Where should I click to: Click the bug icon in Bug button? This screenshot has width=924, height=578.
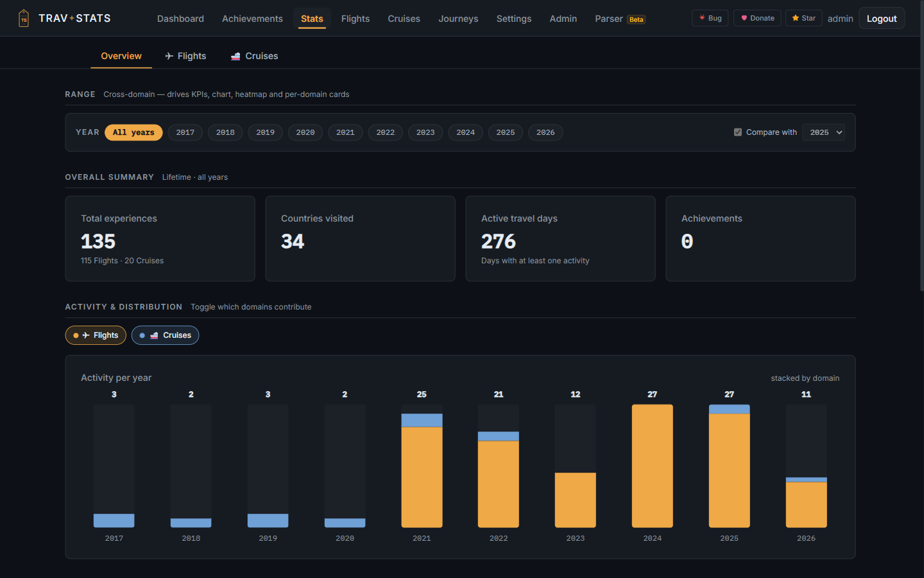coord(702,18)
